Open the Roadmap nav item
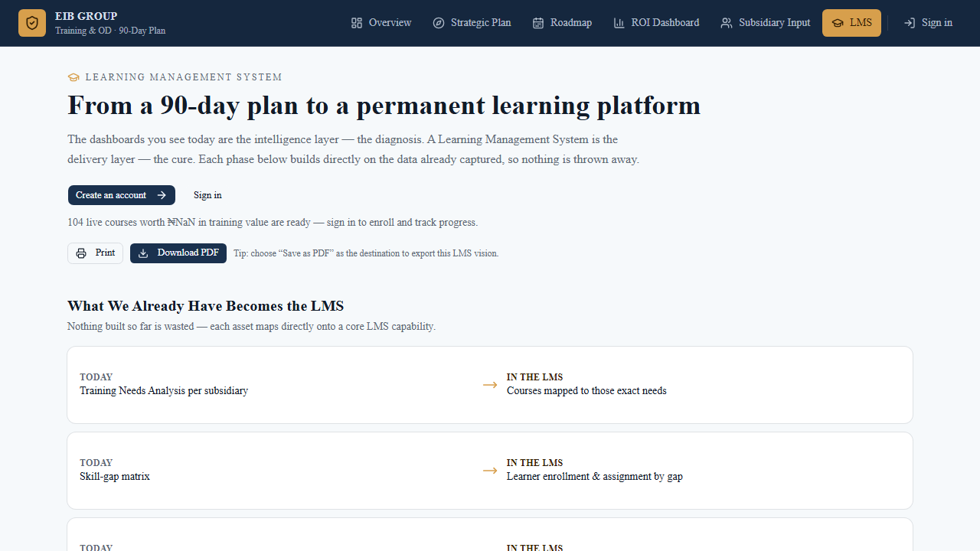 tap(562, 23)
